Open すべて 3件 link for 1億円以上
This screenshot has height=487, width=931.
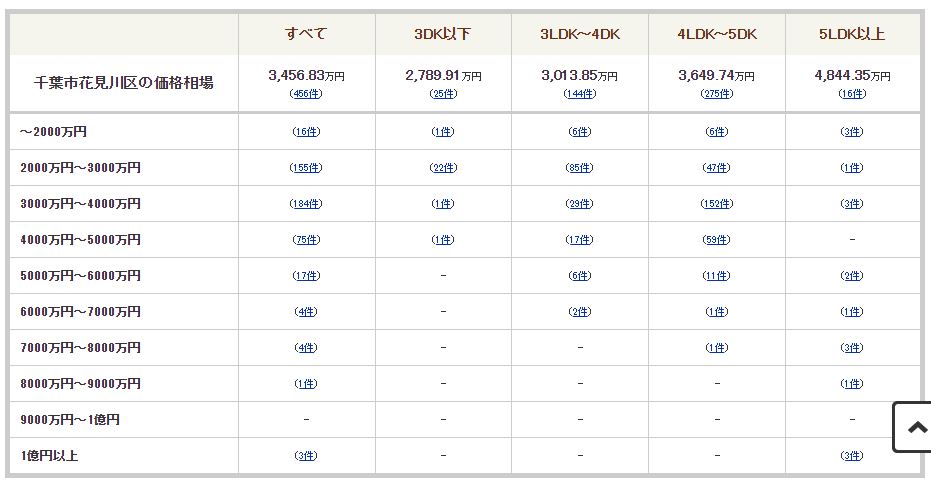[x=306, y=456]
